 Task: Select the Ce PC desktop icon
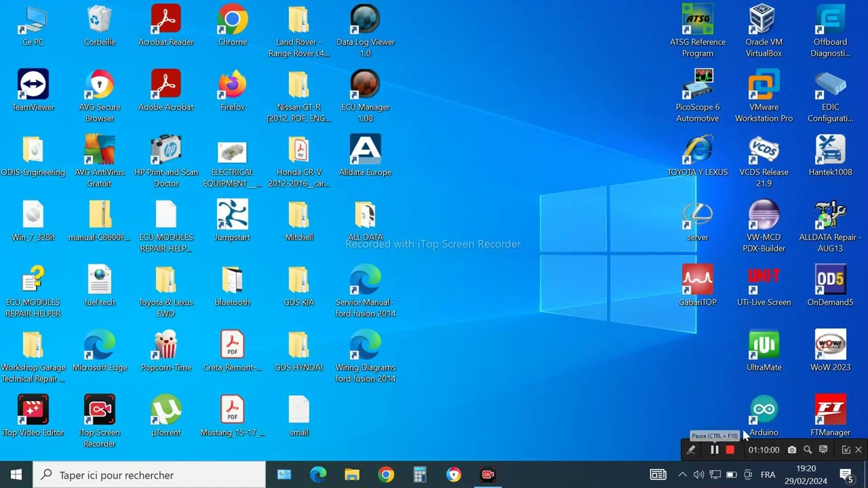coord(33,26)
